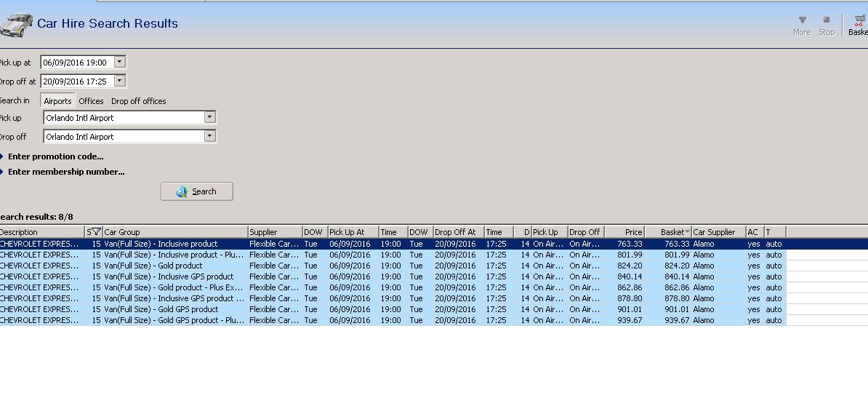
Task: Sort by Car Supplier column header
Action: point(718,232)
